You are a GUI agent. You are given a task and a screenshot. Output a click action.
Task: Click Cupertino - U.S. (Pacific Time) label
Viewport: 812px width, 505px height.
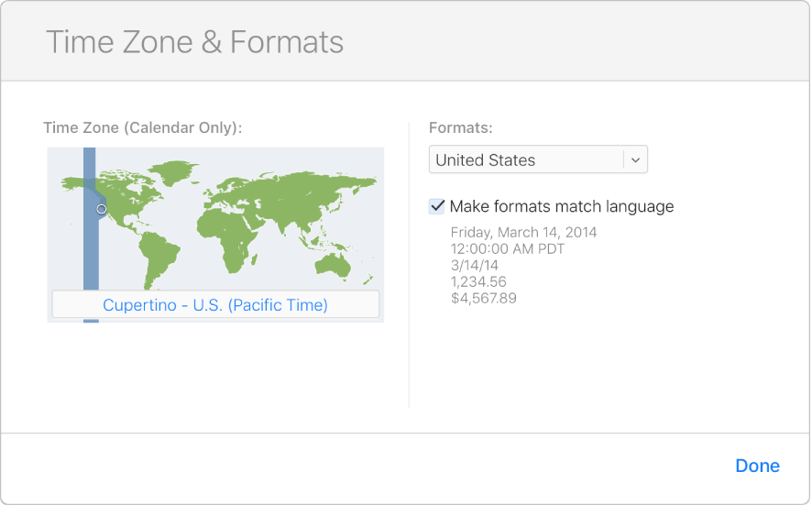[x=215, y=304]
